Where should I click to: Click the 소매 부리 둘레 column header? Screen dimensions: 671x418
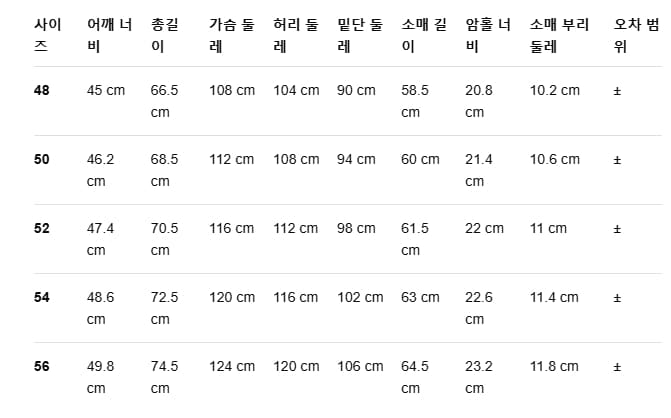(559, 35)
